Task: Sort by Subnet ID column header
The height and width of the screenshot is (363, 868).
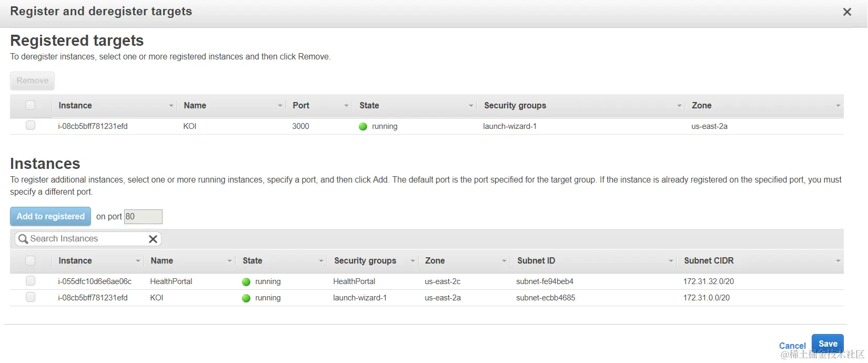Action: pyautogui.click(x=536, y=260)
